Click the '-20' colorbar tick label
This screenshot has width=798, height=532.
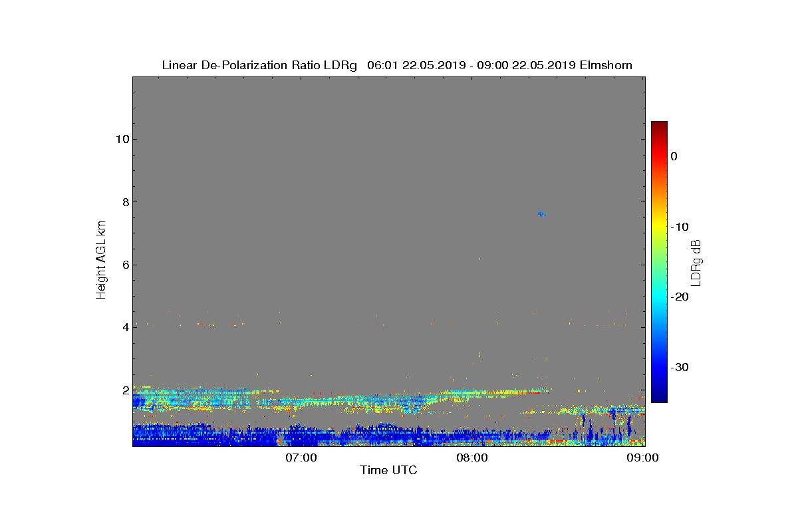680,297
